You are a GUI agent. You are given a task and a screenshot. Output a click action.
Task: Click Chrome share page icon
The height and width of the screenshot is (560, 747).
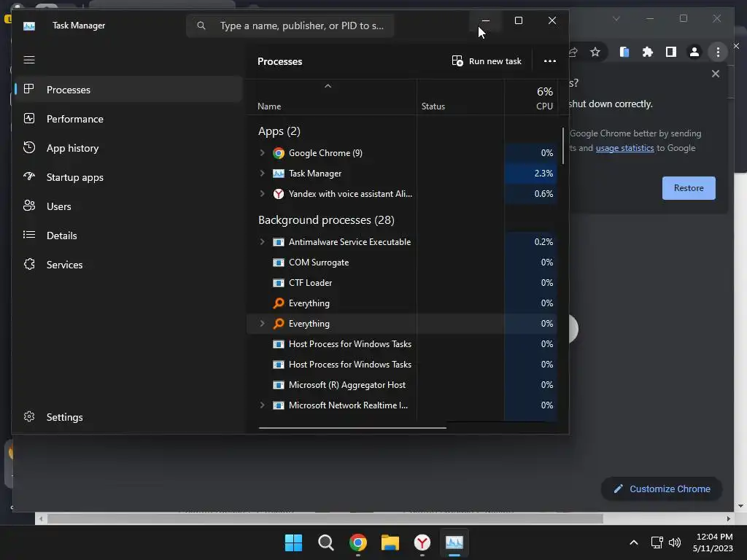coord(573,52)
